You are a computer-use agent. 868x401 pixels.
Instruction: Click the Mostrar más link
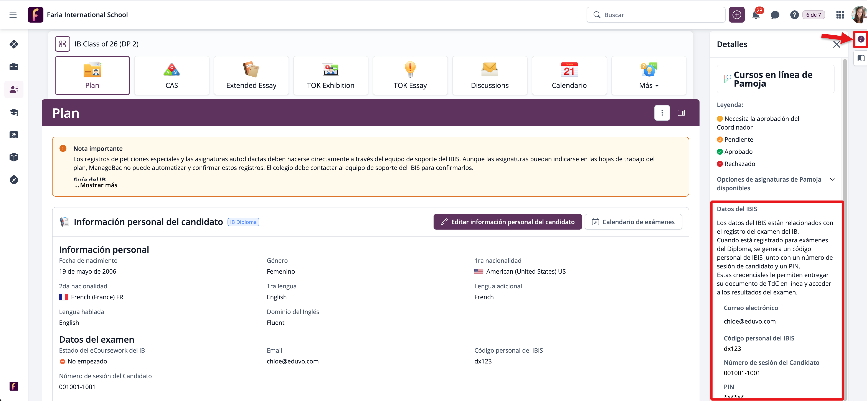(x=98, y=185)
